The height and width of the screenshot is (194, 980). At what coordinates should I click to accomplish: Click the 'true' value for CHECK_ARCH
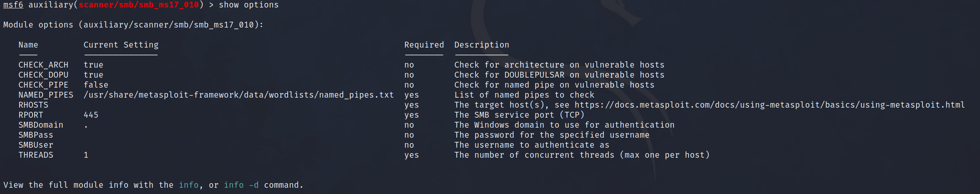tap(94, 65)
